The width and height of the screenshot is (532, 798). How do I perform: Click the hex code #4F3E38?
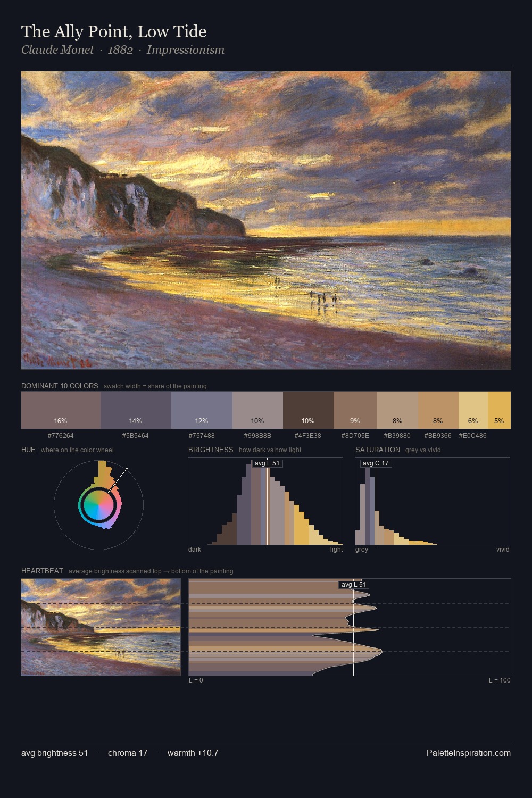(x=308, y=436)
